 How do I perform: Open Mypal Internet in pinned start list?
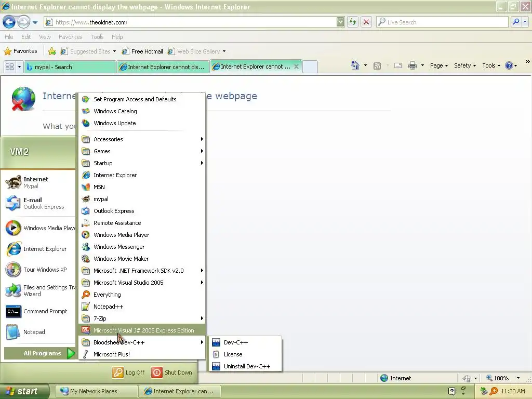[39, 182]
